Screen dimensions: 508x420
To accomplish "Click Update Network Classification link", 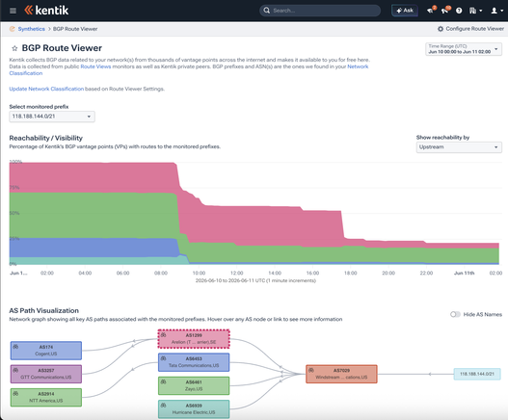I will [x=46, y=89].
